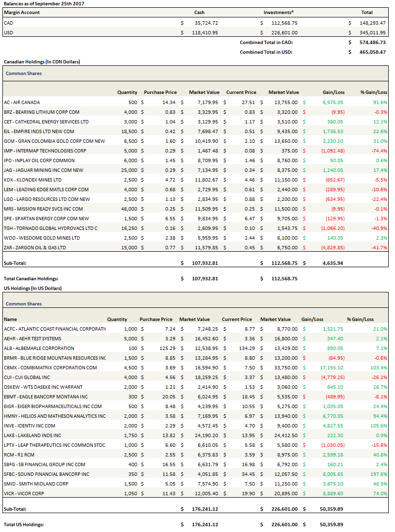The height and width of the screenshot is (532, 395).
Task: Click the Name column header in US holdings
Action: point(10,319)
